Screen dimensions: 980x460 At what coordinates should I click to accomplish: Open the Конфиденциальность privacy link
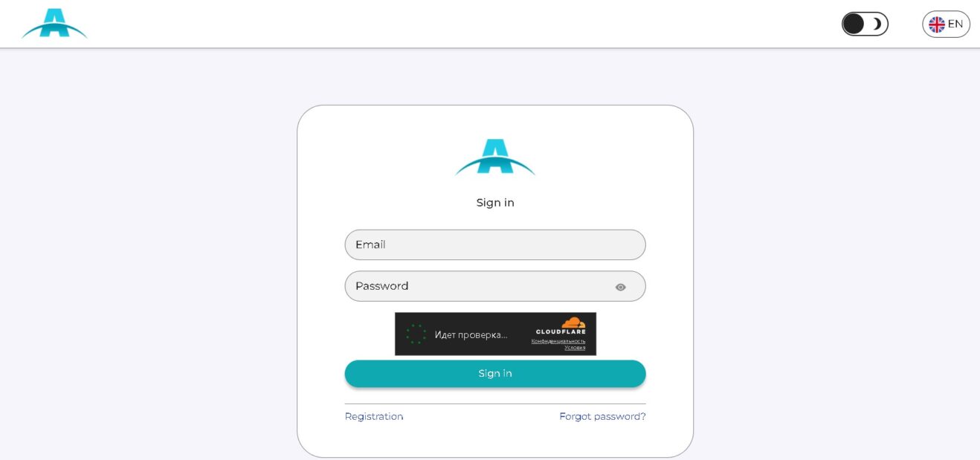click(558, 341)
